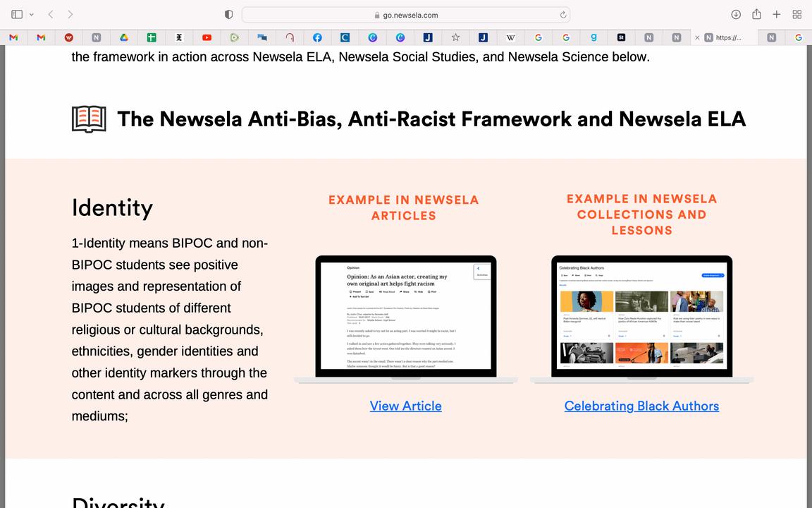Switch to the lowercase blue g tab
Screen dimensions: 812x508
593,37
